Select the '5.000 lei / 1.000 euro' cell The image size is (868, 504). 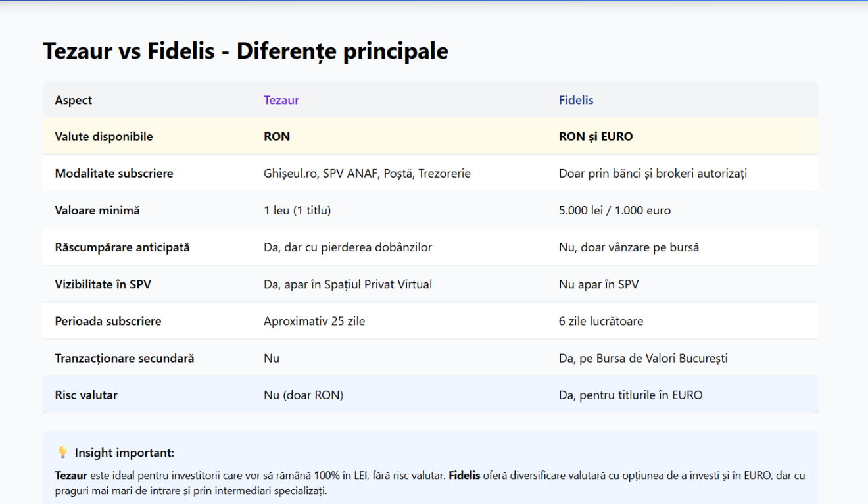click(615, 211)
